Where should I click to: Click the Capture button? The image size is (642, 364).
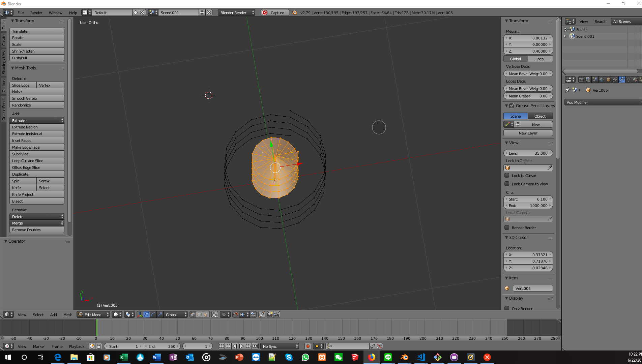275,12
